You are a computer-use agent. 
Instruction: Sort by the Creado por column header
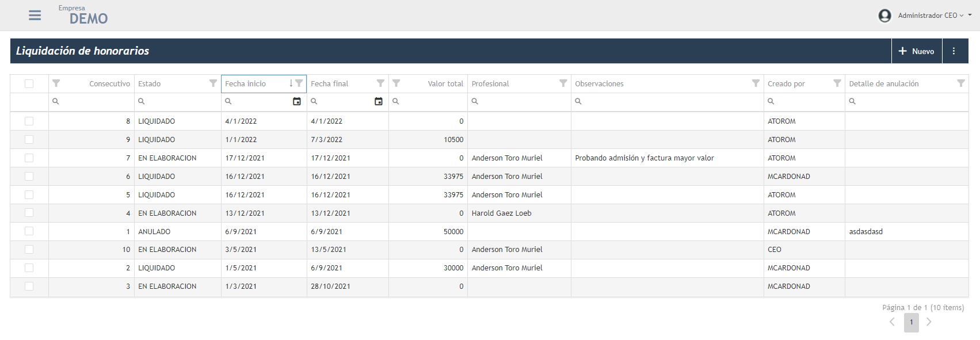coord(786,84)
